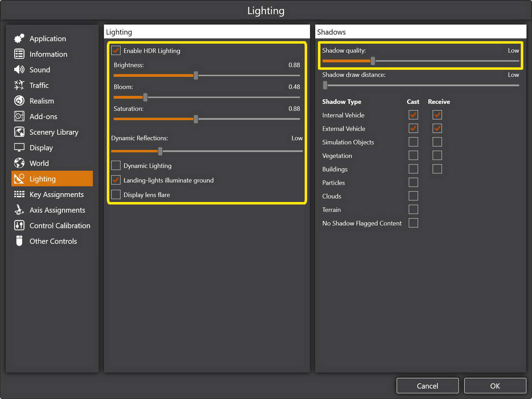This screenshot has width=532, height=399.
Task: Enable the Dynamic Lighting checkbox
Action: pyautogui.click(x=116, y=166)
